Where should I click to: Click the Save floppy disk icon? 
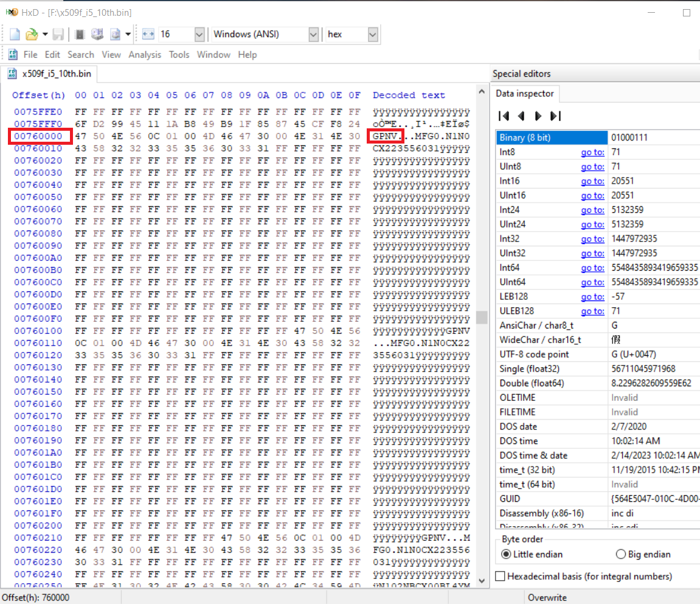(59, 35)
